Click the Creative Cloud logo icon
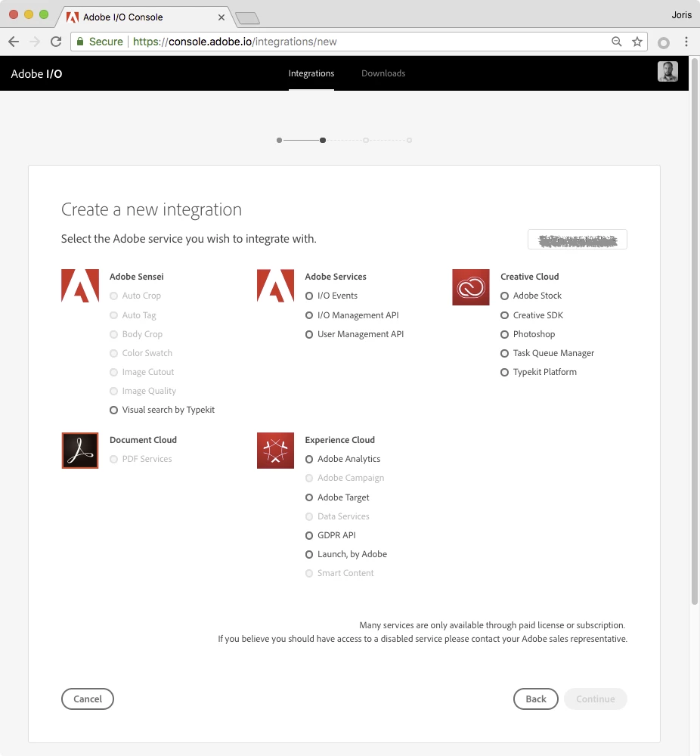This screenshot has width=700, height=756. tap(470, 287)
